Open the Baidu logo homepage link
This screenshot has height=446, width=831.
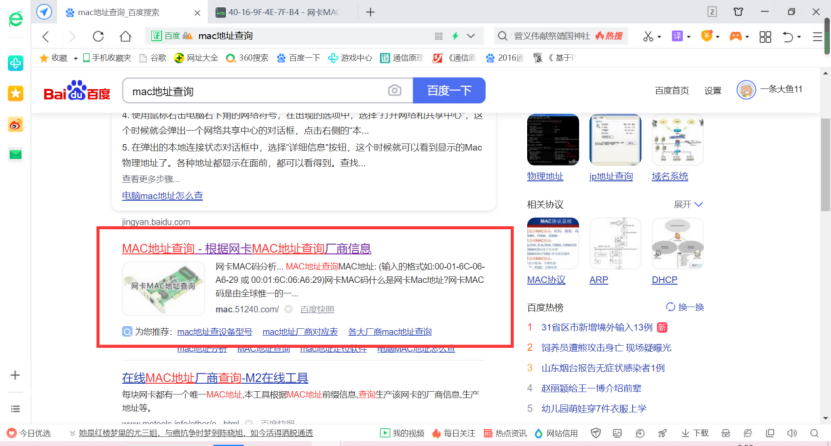pyautogui.click(x=77, y=91)
